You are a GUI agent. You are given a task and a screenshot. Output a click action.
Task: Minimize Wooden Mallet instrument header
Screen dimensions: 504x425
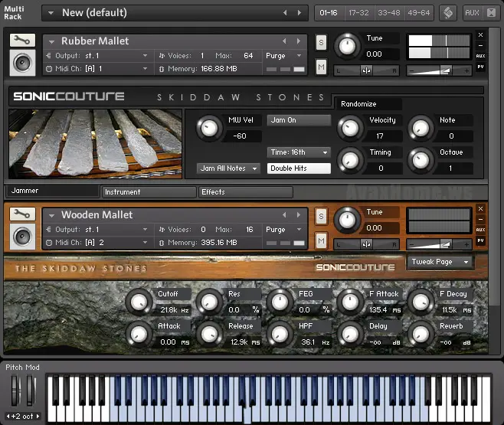pos(480,219)
